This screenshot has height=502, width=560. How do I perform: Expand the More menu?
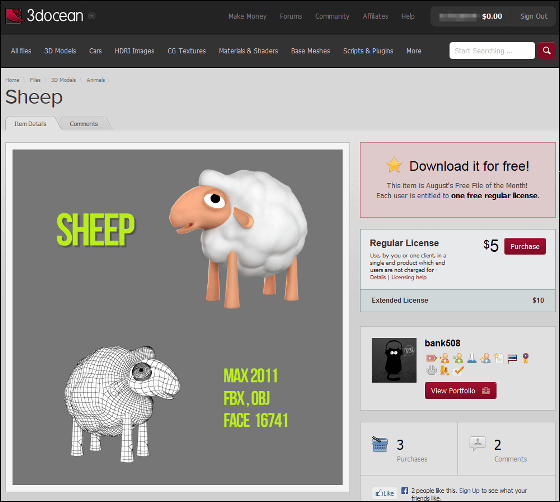click(x=414, y=51)
